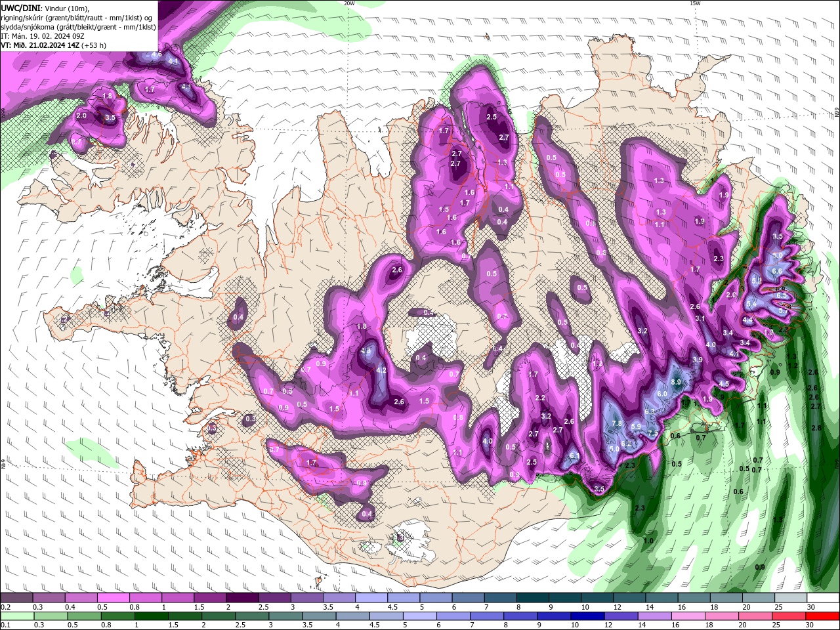
Task: Click the '(+53 h)' forecast offset
Action: tap(94, 45)
